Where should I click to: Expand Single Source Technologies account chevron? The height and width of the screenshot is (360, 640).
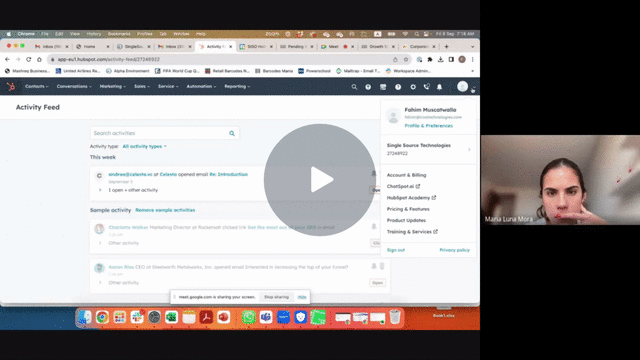tap(469, 149)
